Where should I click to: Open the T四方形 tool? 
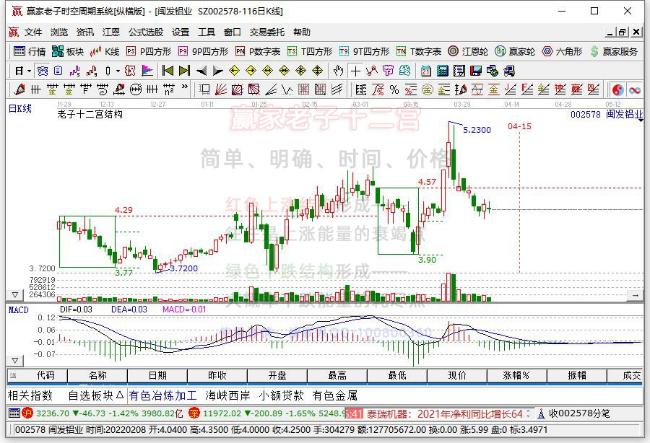(310, 51)
